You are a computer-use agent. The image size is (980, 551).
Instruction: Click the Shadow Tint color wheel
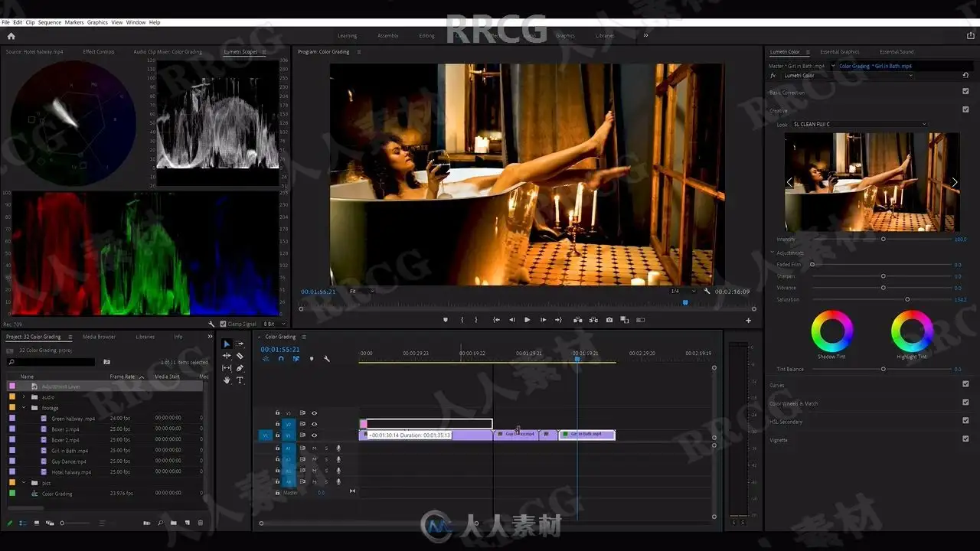point(831,331)
